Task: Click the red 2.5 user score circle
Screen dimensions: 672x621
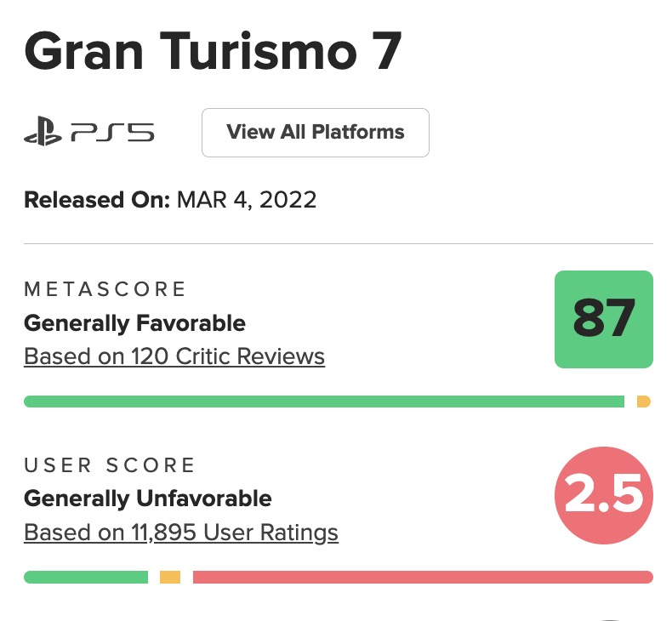Action: (x=603, y=497)
